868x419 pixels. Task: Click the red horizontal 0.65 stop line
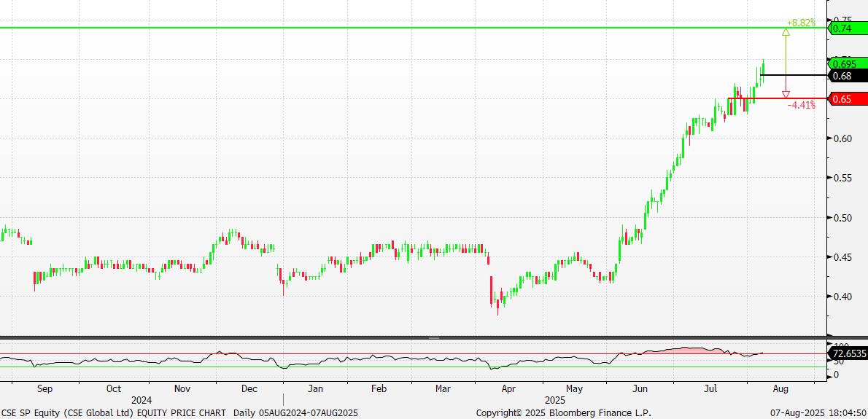pyautogui.click(x=778, y=98)
